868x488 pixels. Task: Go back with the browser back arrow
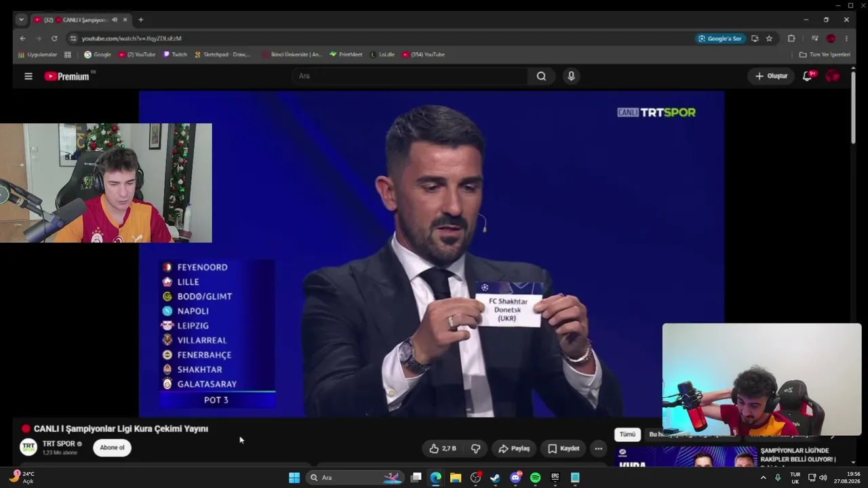click(22, 39)
